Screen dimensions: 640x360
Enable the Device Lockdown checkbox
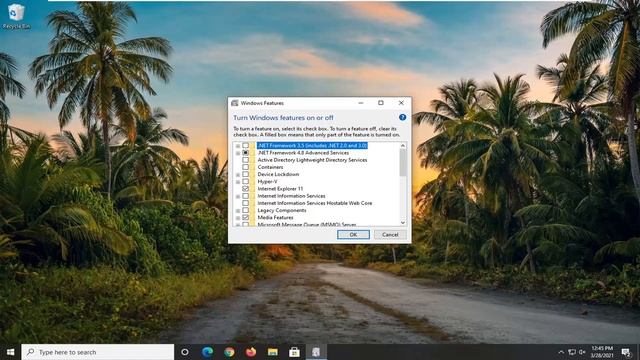coord(245,174)
